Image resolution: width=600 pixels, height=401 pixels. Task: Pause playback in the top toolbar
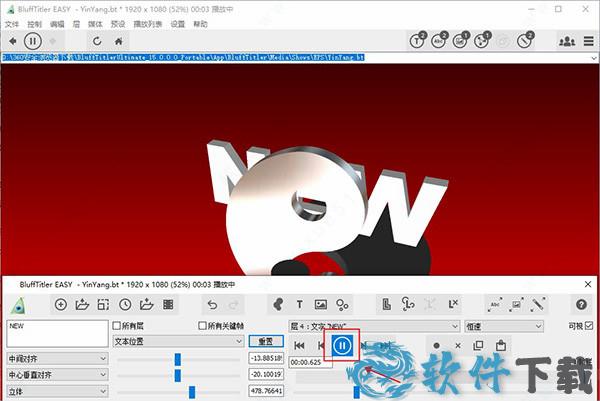point(31,41)
